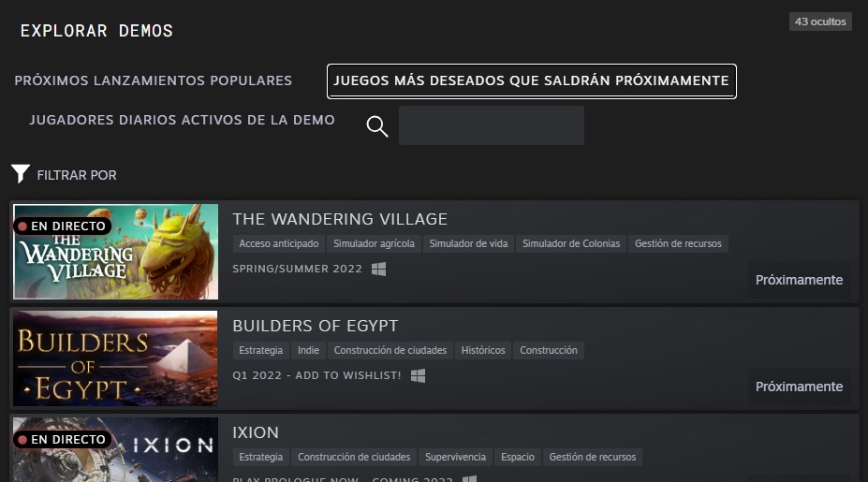
Task: Click the magnifying glass search icon
Action: click(x=377, y=126)
